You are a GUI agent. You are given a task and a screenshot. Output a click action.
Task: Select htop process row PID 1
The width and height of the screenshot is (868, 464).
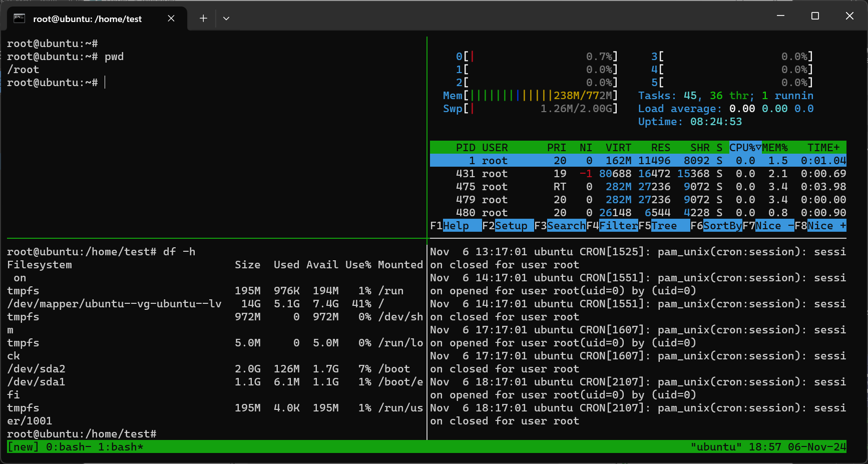coord(638,161)
